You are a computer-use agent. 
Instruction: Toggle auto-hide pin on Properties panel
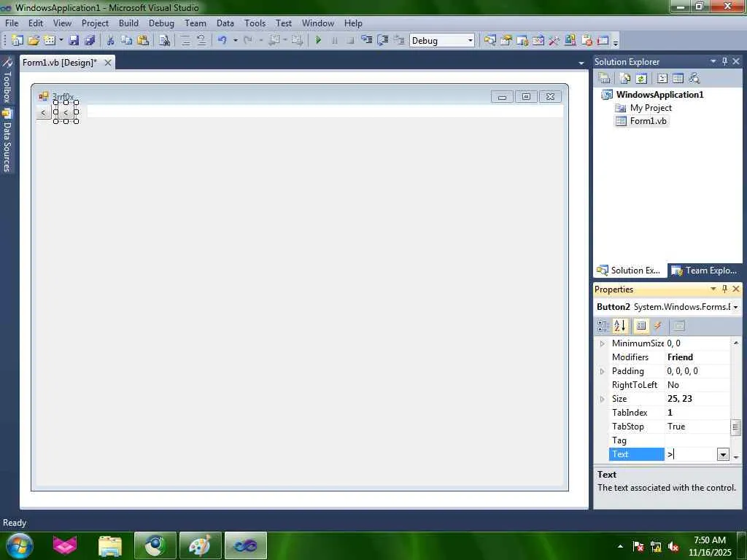point(724,289)
